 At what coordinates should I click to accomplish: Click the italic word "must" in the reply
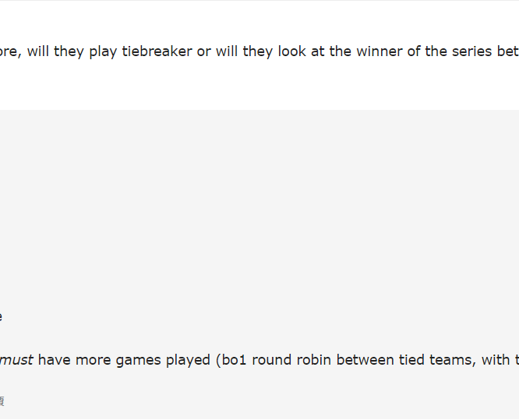(16, 360)
